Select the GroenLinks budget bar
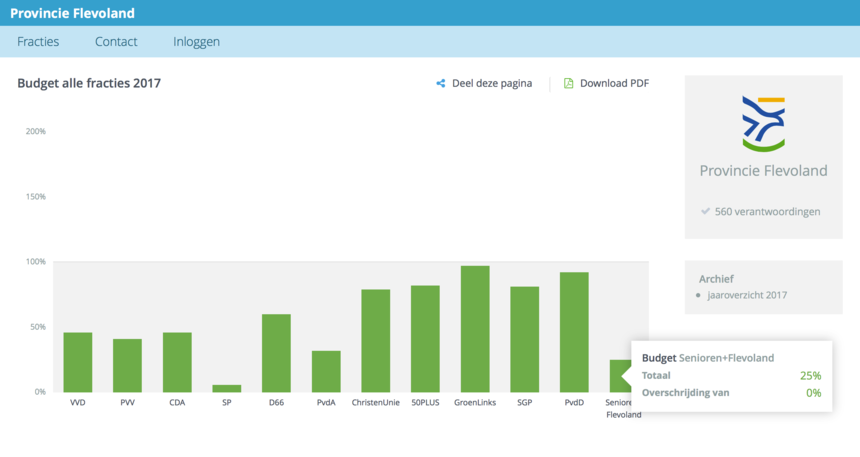Viewport: 860px width, 457px height. tap(475, 329)
